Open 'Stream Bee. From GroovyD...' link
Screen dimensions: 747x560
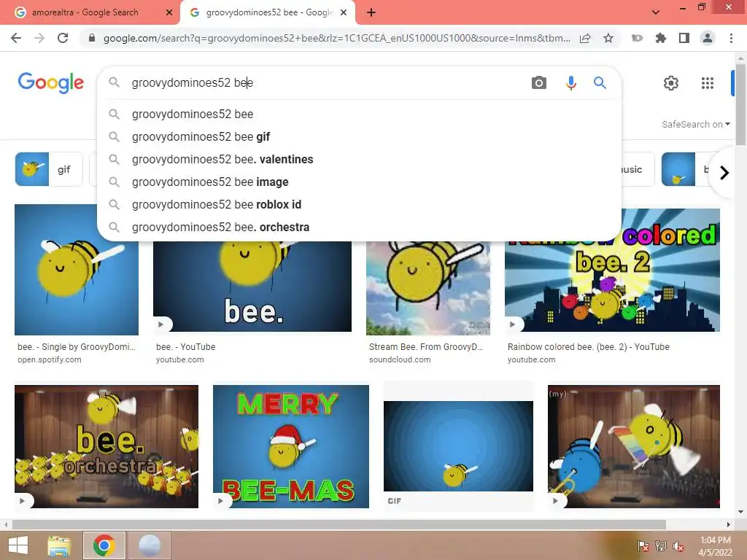pyautogui.click(x=426, y=346)
